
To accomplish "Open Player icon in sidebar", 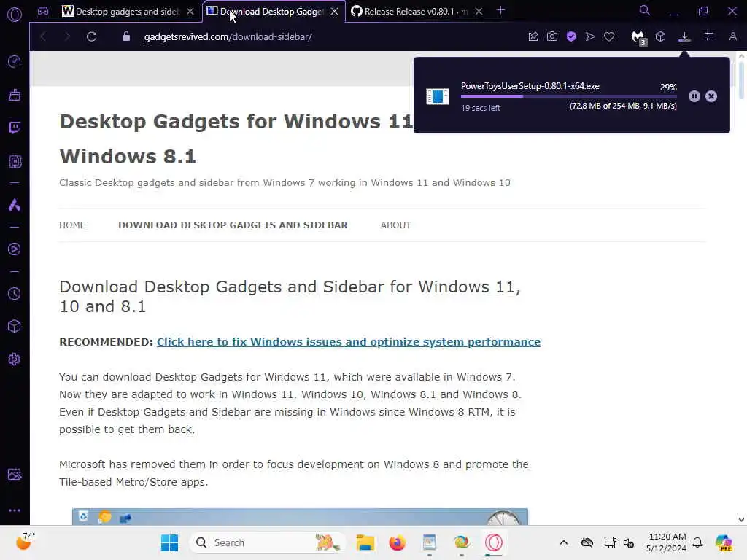I will point(15,249).
